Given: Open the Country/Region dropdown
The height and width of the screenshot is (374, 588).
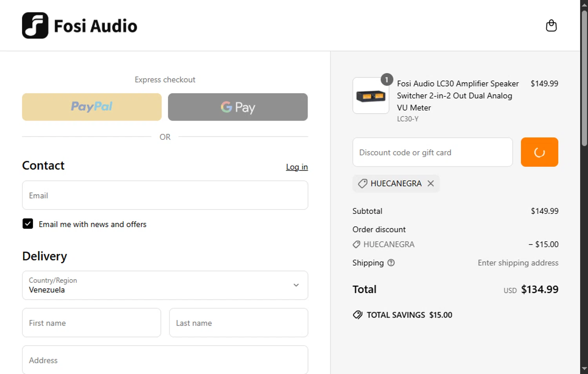Looking at the screenshot, I should [x=165, y=285].
